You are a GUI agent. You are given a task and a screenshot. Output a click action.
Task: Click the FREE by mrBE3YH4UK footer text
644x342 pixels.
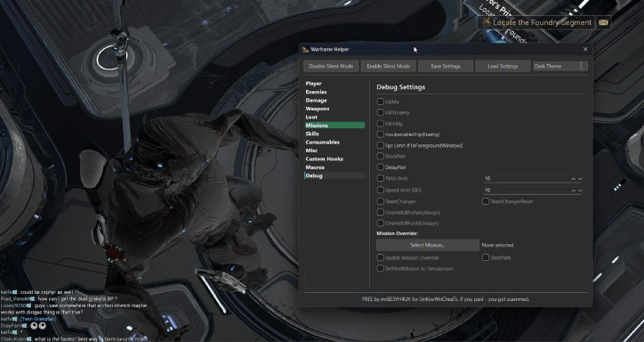(446, 299)
